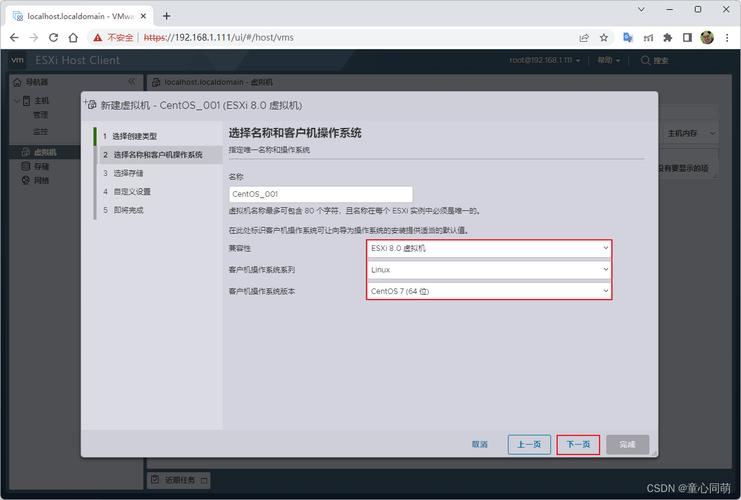Open the guest OS family Linux dropdown
Image resolution: width=741 pixels, height=500 pixels.
[489, 270]
